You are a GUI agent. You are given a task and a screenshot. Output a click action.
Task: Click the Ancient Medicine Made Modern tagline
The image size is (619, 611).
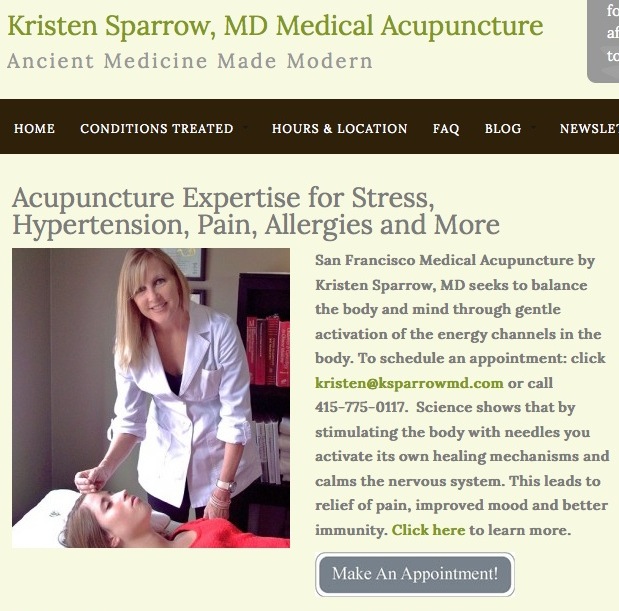point(190,61)
